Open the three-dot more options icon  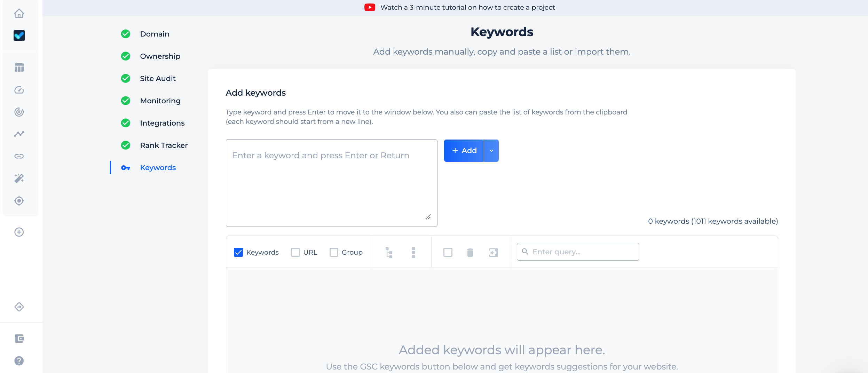pyautogui.click(x=413, y=253)
